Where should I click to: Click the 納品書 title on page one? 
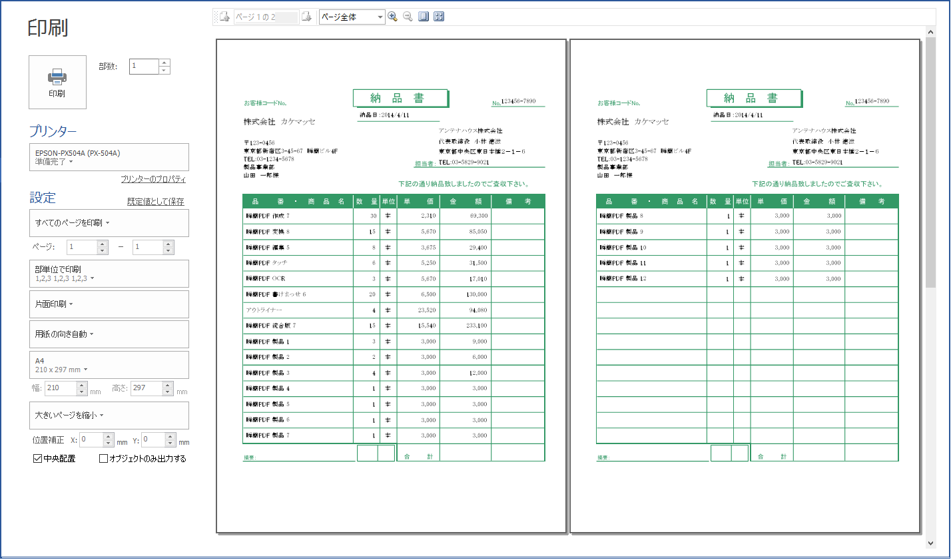click(400, 99)
